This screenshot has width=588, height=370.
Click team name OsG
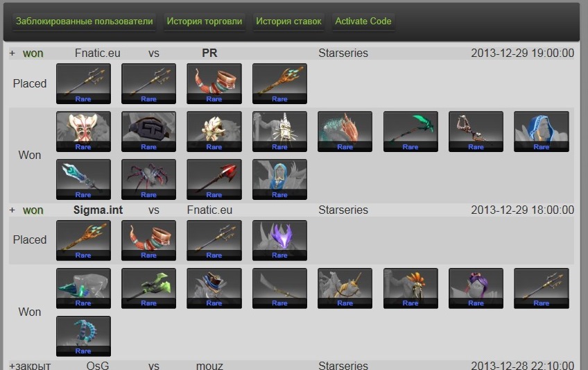coord(98,366)
